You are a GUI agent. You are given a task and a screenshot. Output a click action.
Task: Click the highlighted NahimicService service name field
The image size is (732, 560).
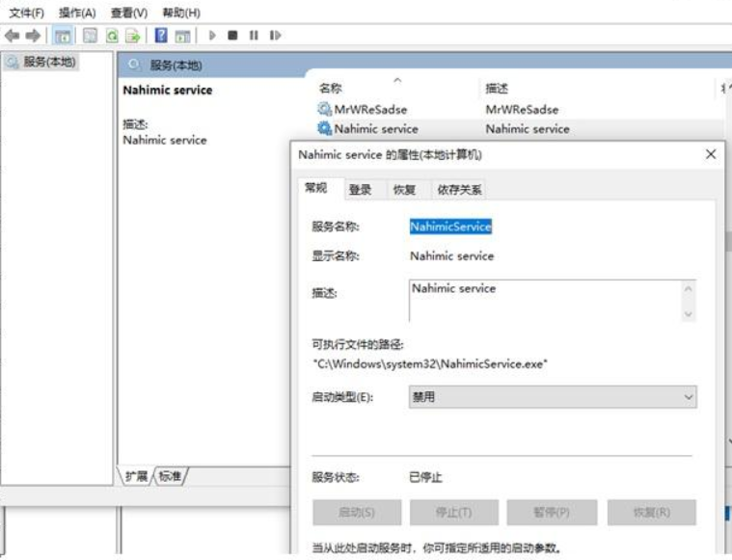coord(450,227)
